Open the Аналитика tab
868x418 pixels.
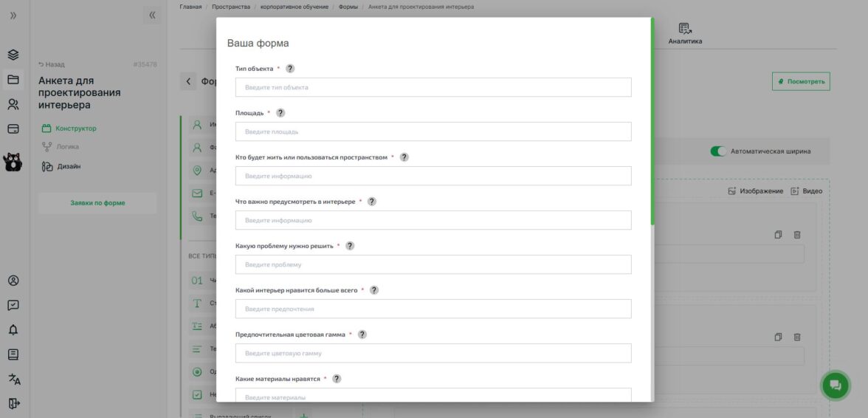[x=685, y=34]
